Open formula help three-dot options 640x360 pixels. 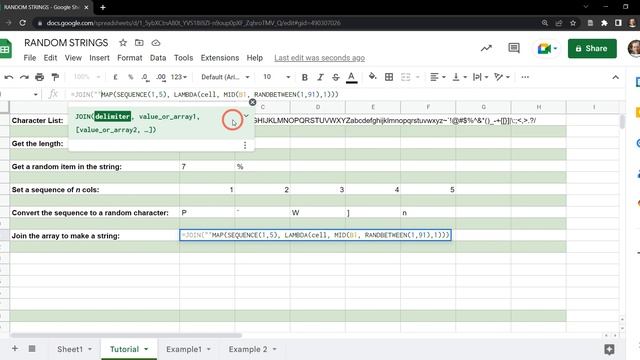click(245, 145)
